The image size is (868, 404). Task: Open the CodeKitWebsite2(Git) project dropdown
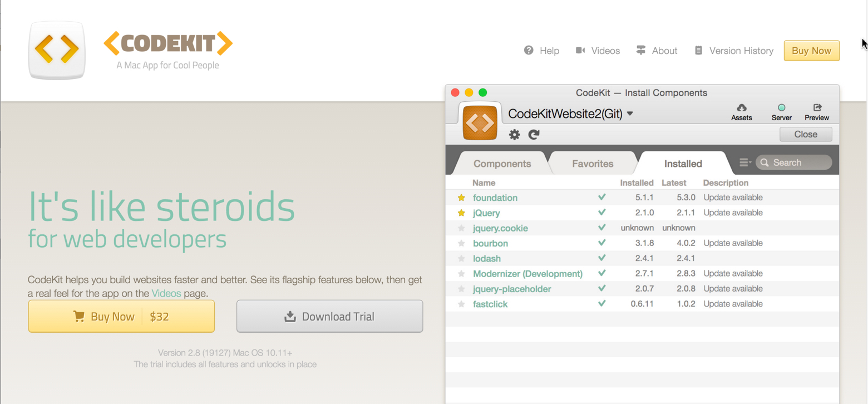click(x=571, y=114)
